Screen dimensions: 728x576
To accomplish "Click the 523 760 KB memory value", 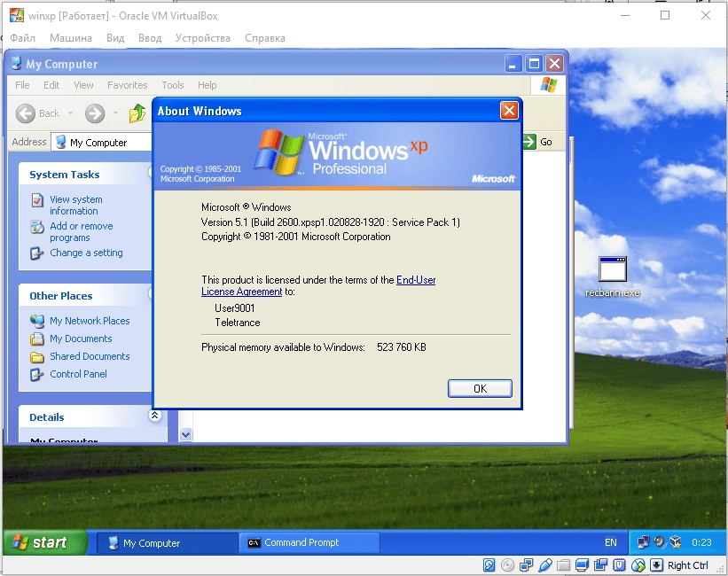I will (402, 347).
